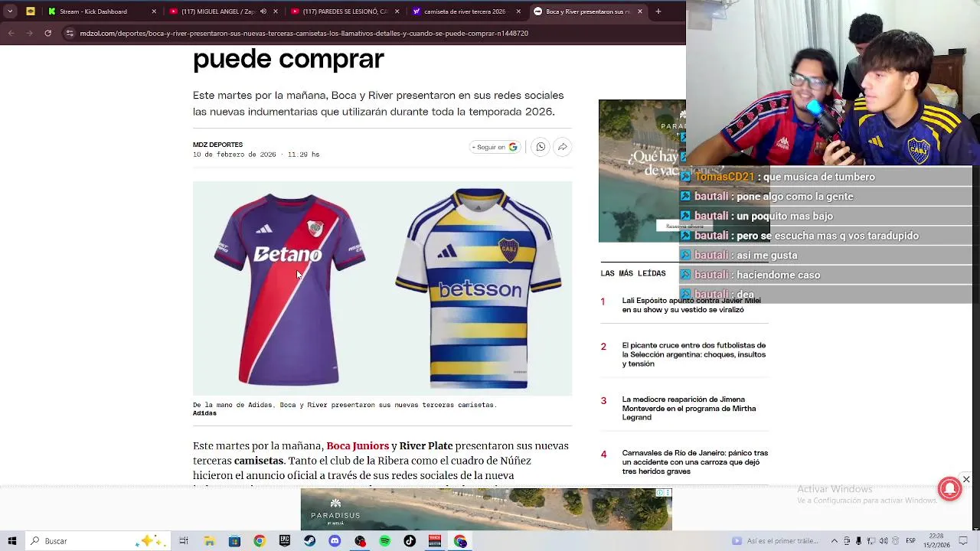Focus the mdzol.com address bar
Viewport: 980px width, 551px height.
[x=304, y=33]
